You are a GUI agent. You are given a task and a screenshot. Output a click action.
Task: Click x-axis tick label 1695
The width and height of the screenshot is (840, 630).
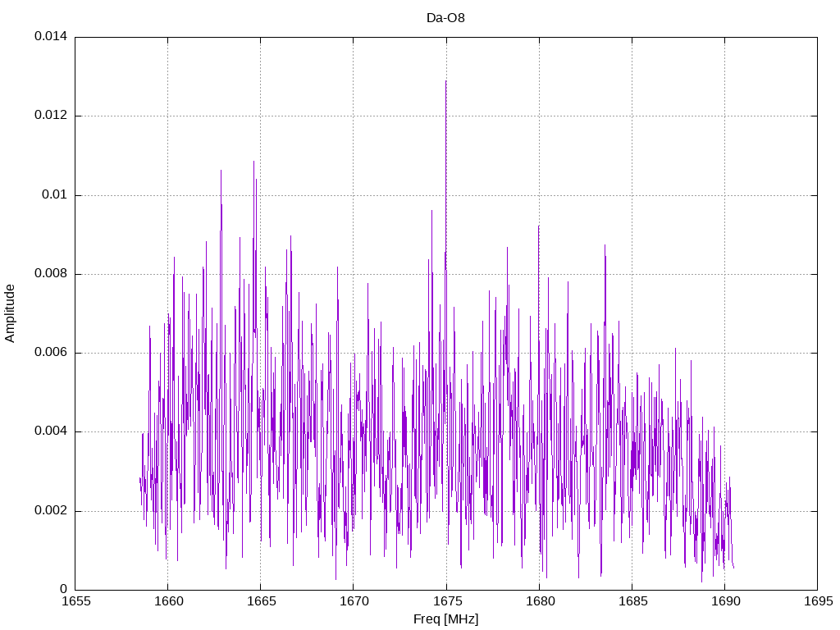(x=819, y=601)
